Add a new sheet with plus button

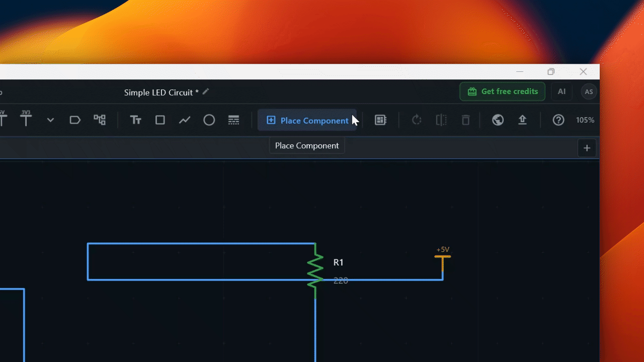click(587, 148)
